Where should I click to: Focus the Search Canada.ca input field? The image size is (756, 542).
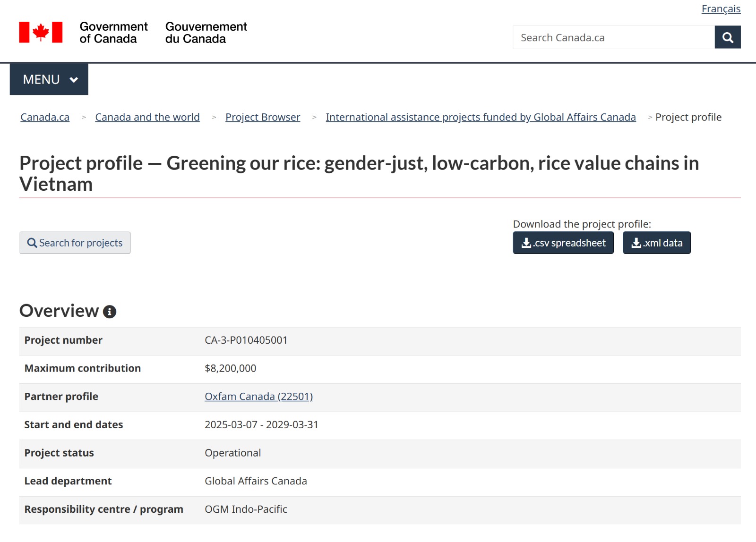[613, 37]
